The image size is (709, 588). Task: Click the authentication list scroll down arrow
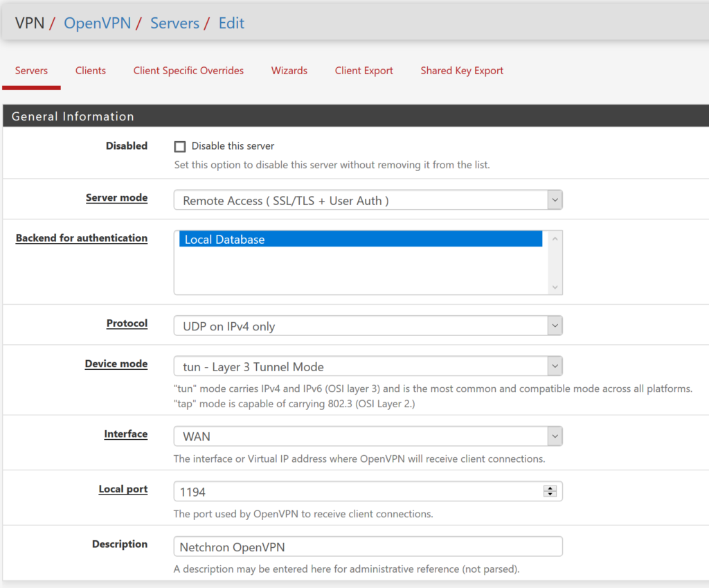555,287
